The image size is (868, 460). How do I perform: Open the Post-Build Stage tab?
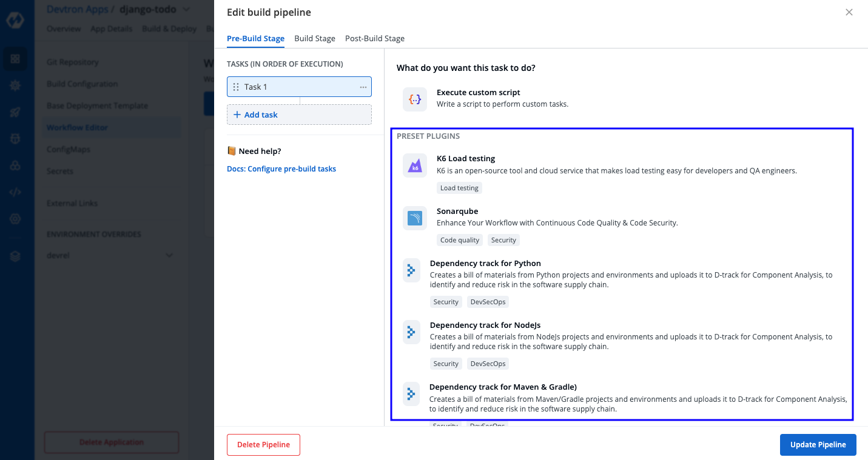tap(375, 38)
